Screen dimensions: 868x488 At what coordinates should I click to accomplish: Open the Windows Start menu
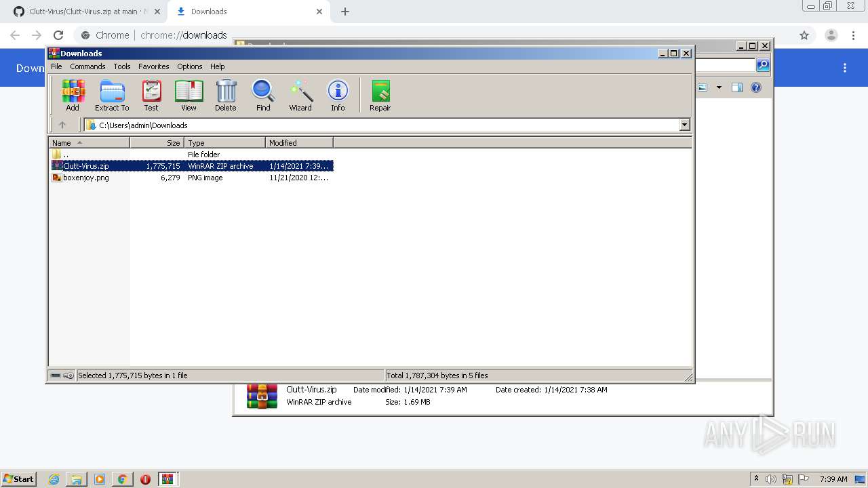pos(19,479)
